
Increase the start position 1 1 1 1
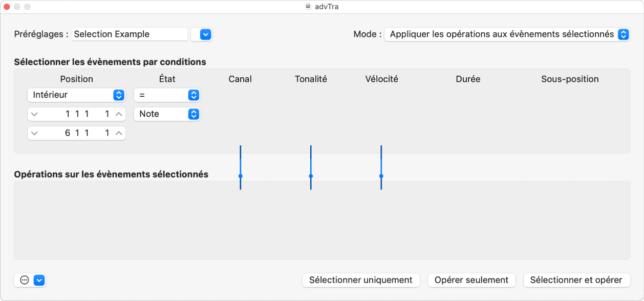pos(118,114)
